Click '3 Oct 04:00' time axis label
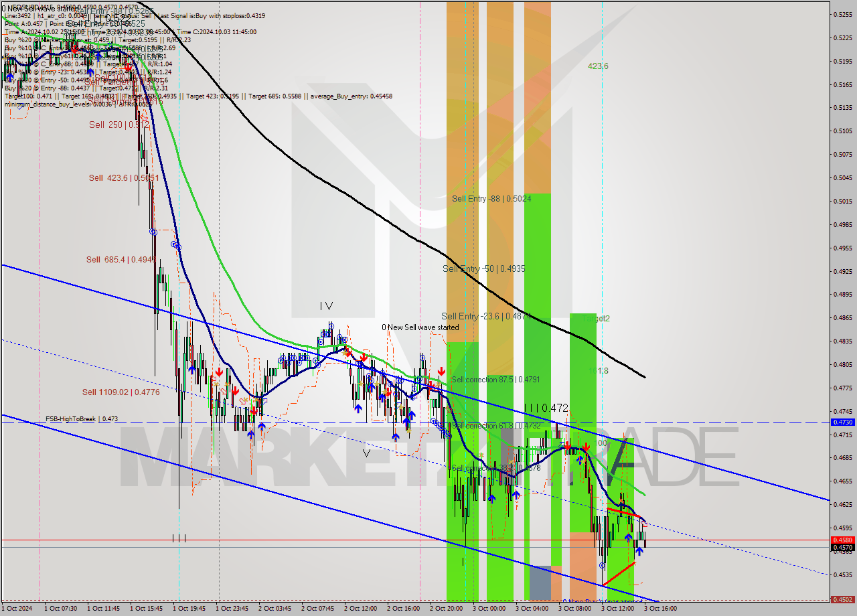The image size is (857, 616). 532,609
